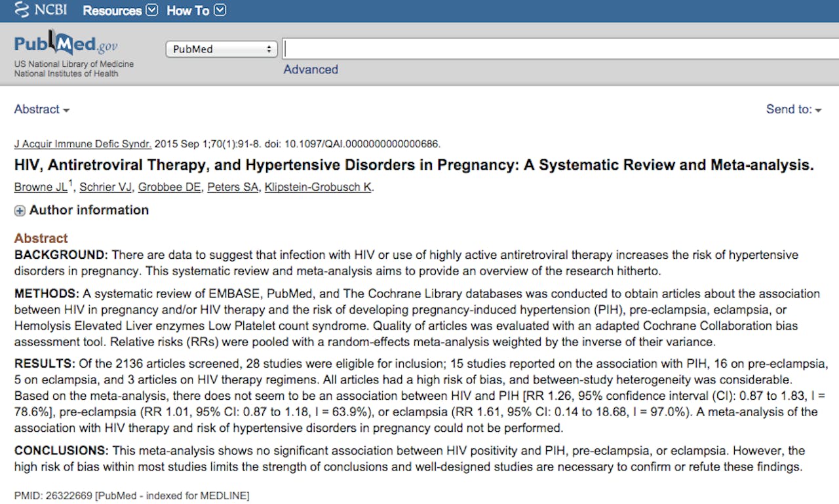The height and width of the screenshot is (504, 839).
Task: Open the Resources menu
Action: click(120, 10)
